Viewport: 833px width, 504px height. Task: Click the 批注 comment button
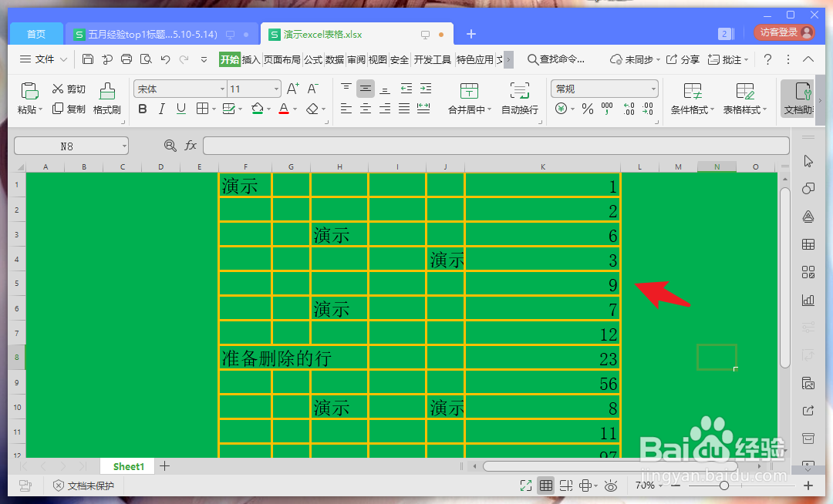tap(728, 59)
